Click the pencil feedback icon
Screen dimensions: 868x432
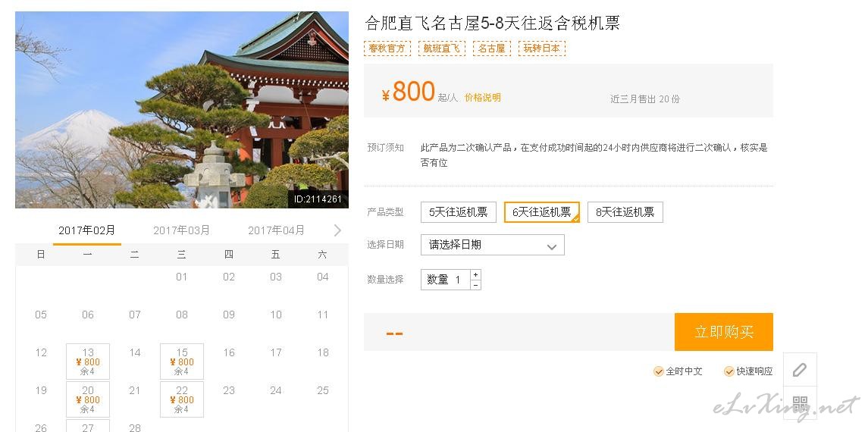(x=799, y=370)
